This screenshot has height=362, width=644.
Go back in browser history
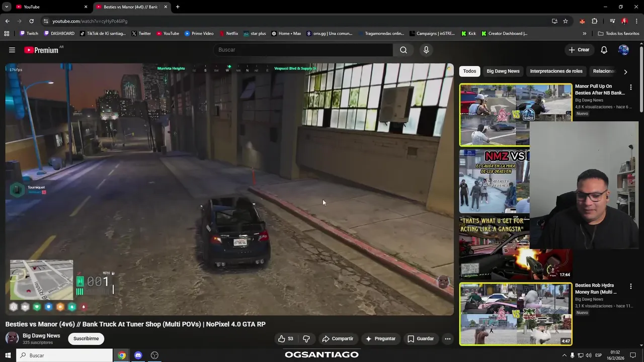(x=7, y=21)
